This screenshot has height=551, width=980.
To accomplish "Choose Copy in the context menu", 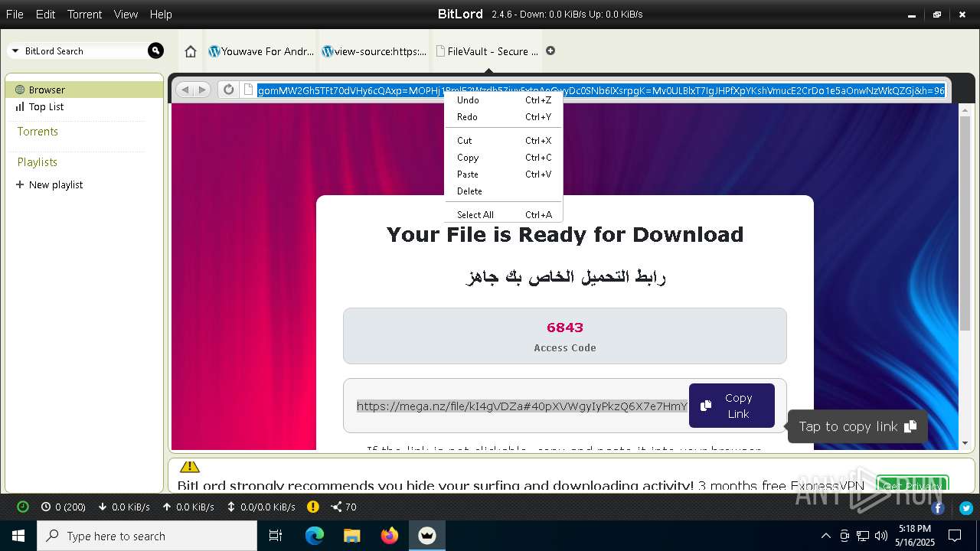I will (504, 158).
